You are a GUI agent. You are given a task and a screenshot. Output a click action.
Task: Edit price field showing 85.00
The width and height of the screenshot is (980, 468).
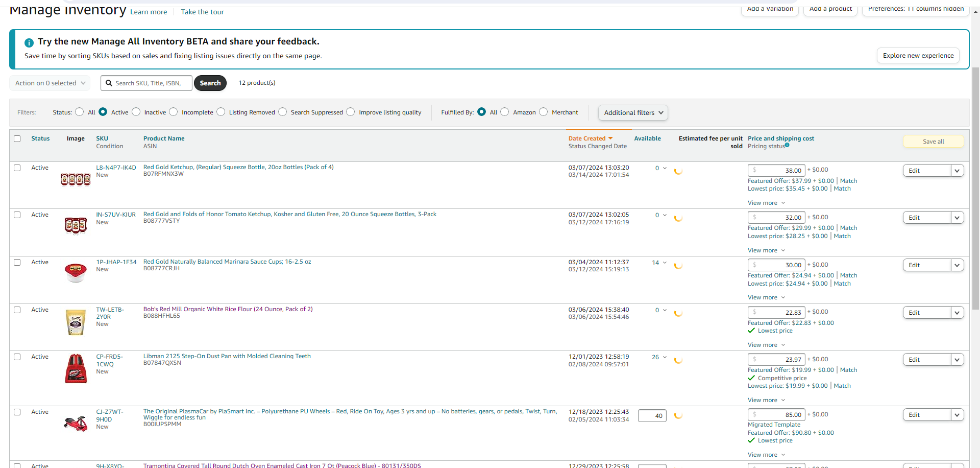776,415
